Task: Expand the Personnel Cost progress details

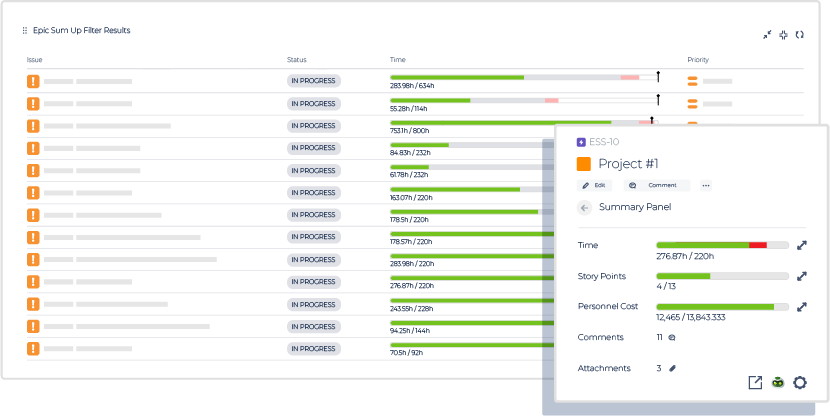Action: 801,307
